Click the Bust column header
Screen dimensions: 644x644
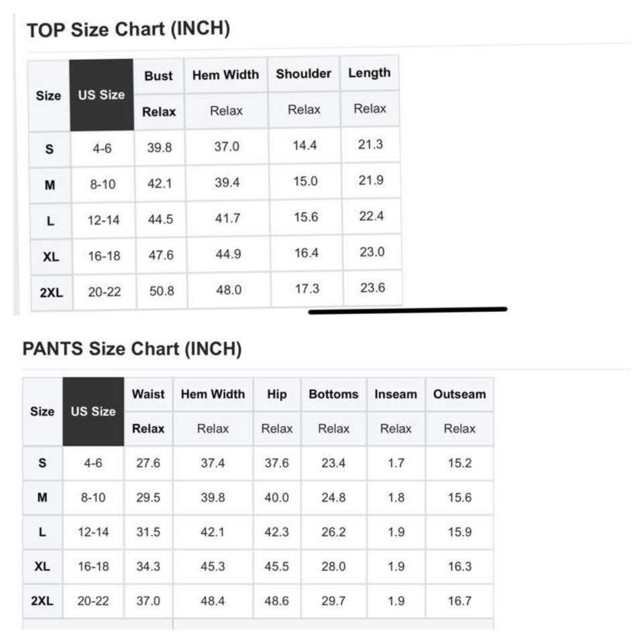click(x=158, y=76)
